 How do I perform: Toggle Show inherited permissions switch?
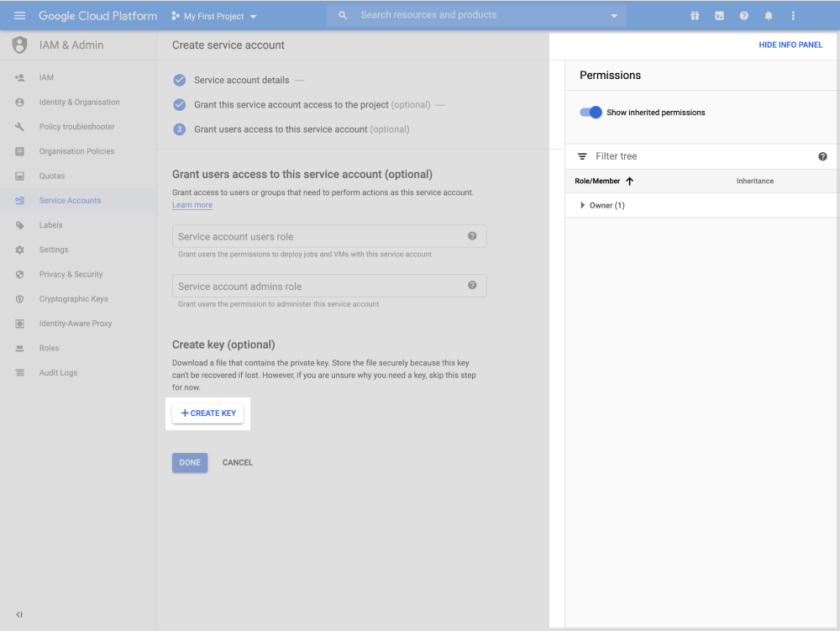click(x=591, y=113)
